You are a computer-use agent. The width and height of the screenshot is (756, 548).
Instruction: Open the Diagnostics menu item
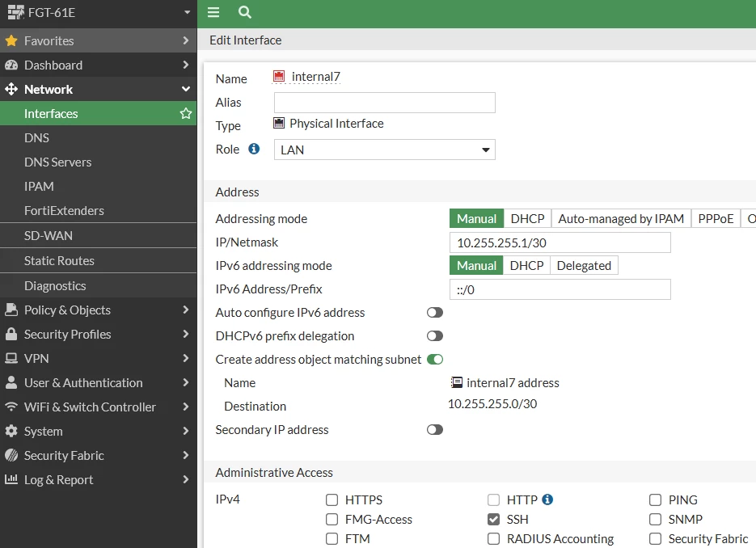[99, 286]
